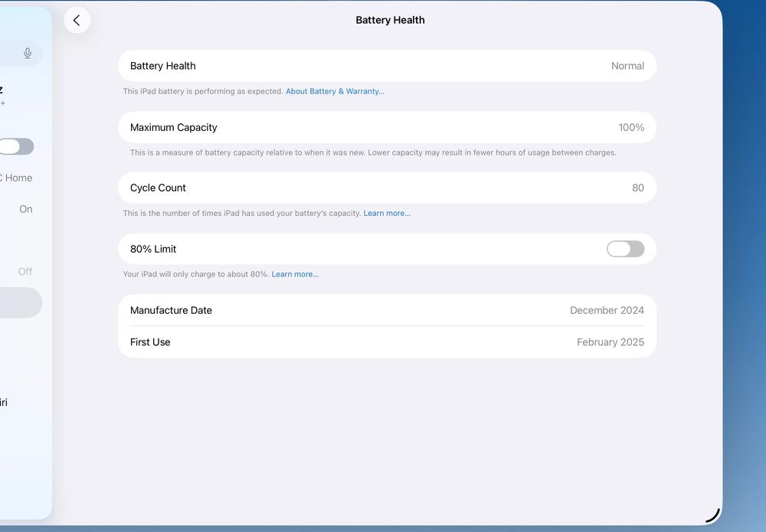Select the Maximum Capacity row
Screen dimensions: 766x532
point(387,127)
